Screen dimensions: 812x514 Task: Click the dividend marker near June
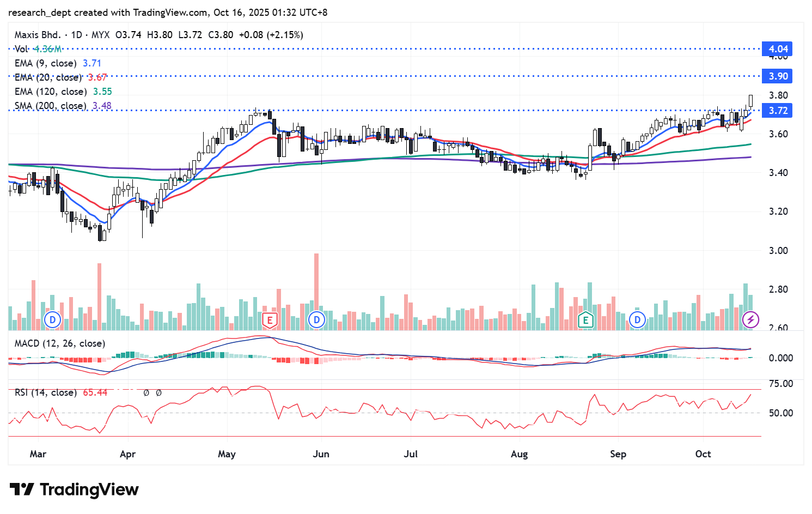316,319
